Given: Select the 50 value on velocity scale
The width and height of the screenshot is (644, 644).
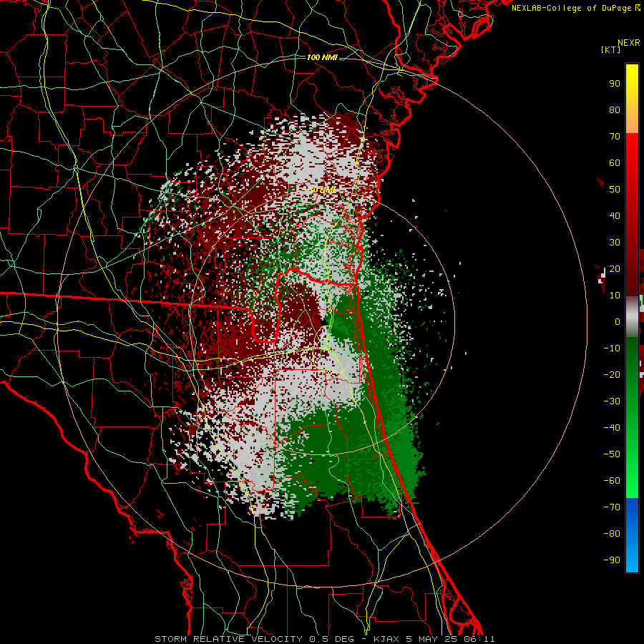Looking at the screenshot, I should click(615, 190).
